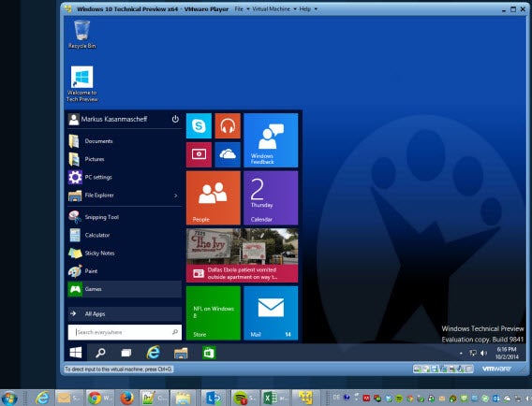Click VMware device status icons in statusbar
The height and width of the screenshot is (406, 532).
443,369
